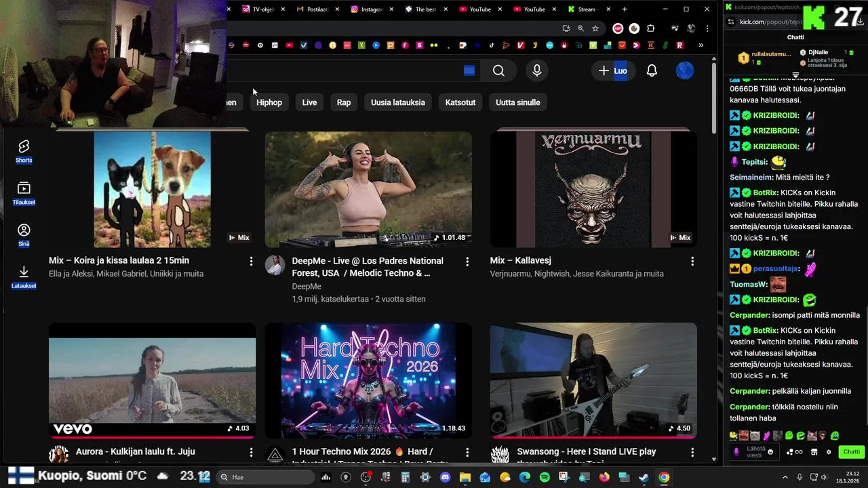Show more bookmarks with the chevron
The height and width of the screenshot is (488, 868).
coord(701,45)
